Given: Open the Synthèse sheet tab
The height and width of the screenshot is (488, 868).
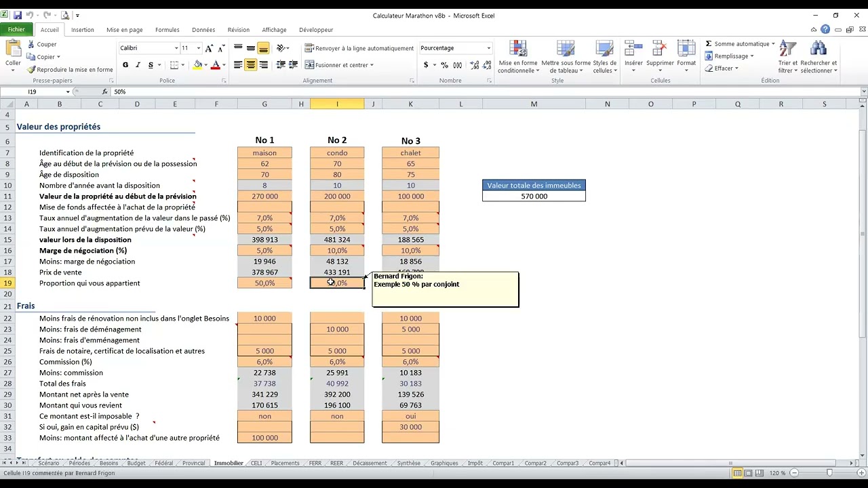Looking at the screenshot, I should [x=409, y=464].
